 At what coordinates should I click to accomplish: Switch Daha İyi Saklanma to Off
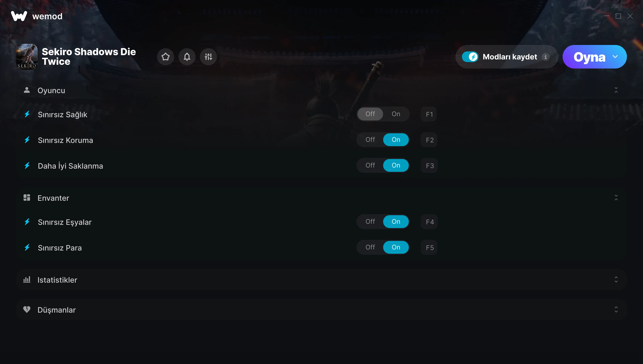[x=370, y=165]
